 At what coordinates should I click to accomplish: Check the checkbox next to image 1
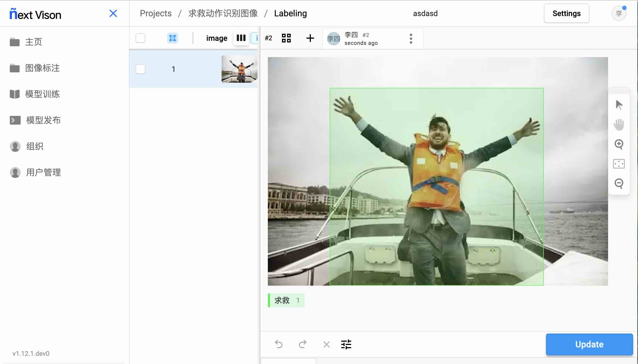[140, 69]
